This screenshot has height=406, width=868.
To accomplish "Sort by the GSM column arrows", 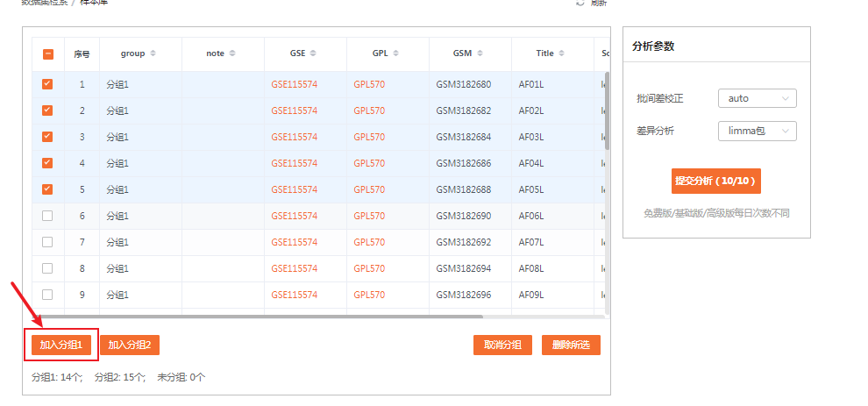I will pos(480,53).
